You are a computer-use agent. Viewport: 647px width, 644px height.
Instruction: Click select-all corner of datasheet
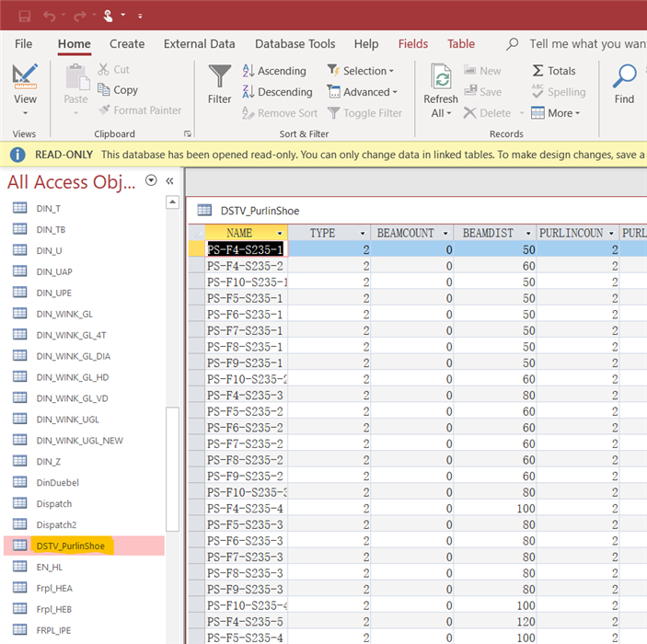point(197,233)
